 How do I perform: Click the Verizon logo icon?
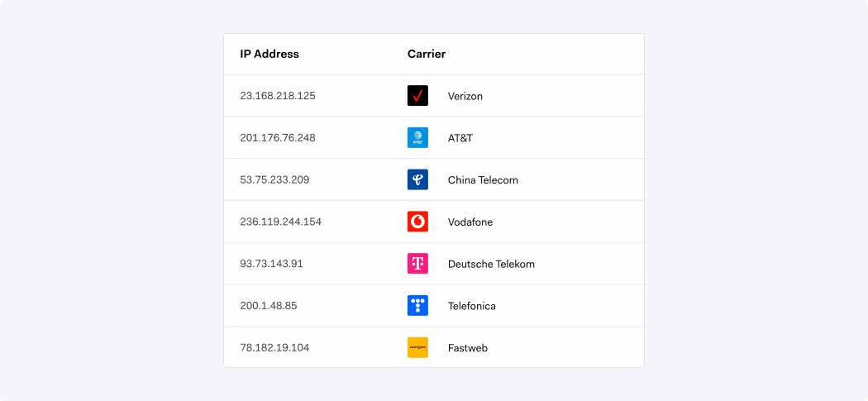pyautogui.click(x=417, y=96)
